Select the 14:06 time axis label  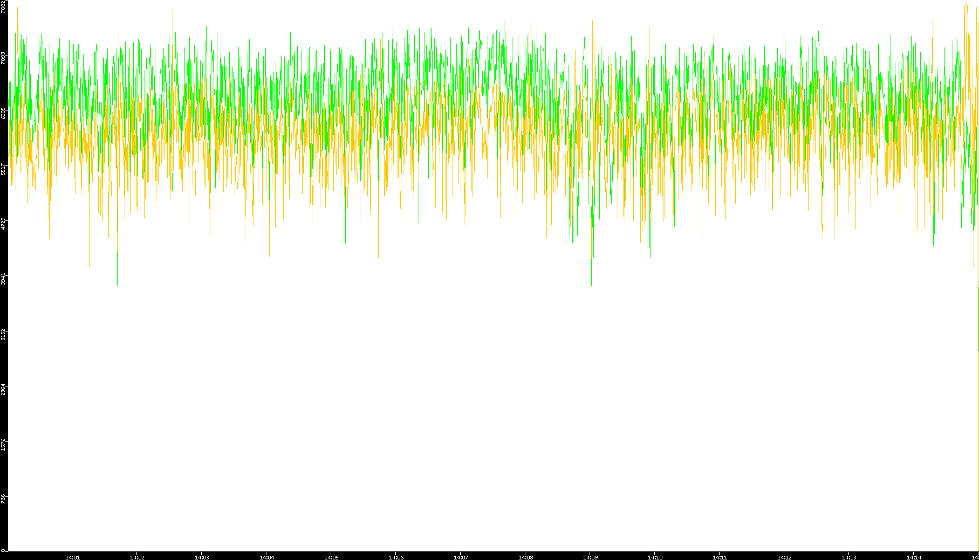[396, 557]
